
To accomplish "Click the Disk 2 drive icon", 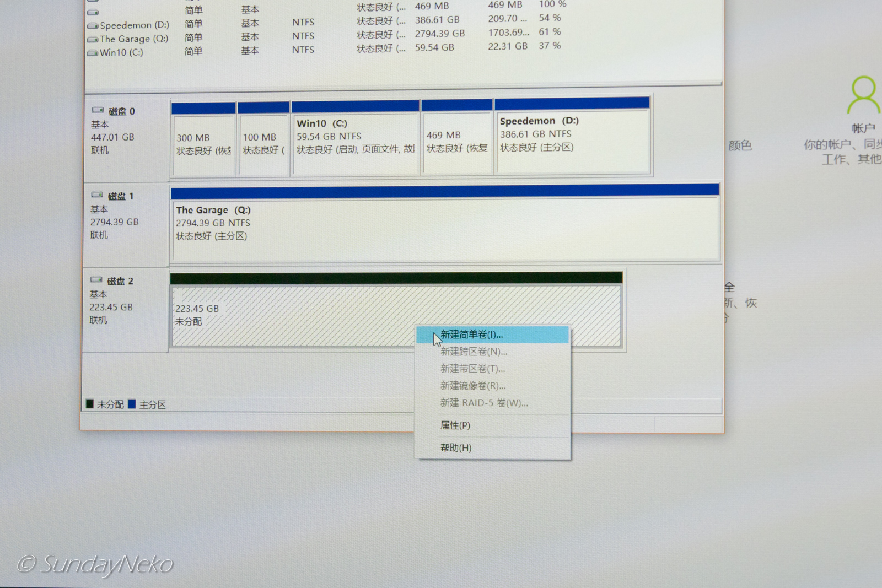I will 96,280.
